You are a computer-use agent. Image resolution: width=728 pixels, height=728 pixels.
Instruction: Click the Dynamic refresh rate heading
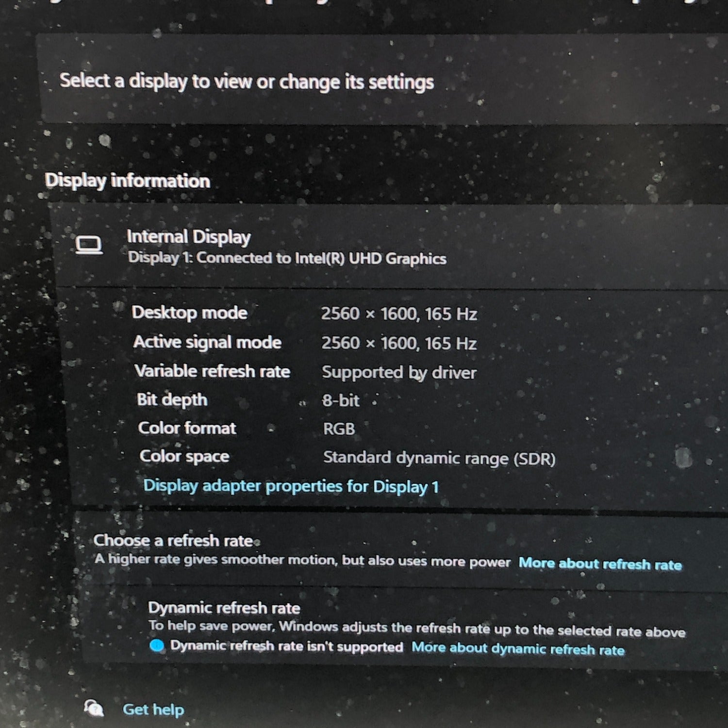point(224,608)
